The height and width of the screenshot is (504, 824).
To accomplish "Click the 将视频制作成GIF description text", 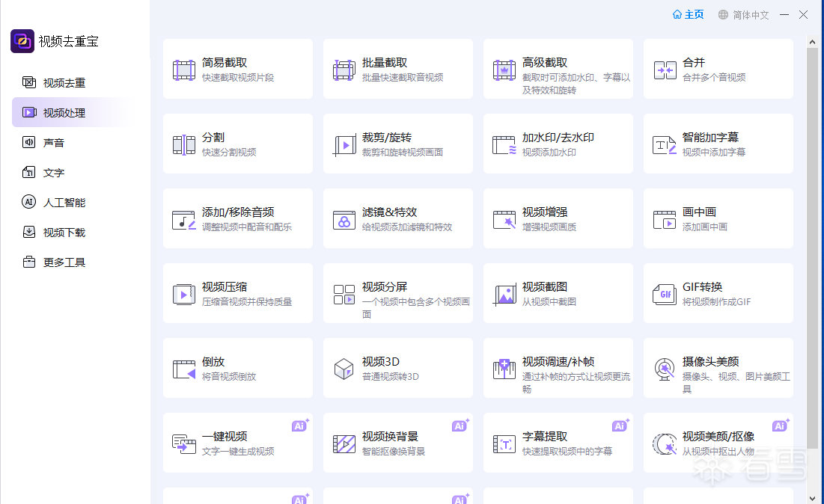I will 717,302.
